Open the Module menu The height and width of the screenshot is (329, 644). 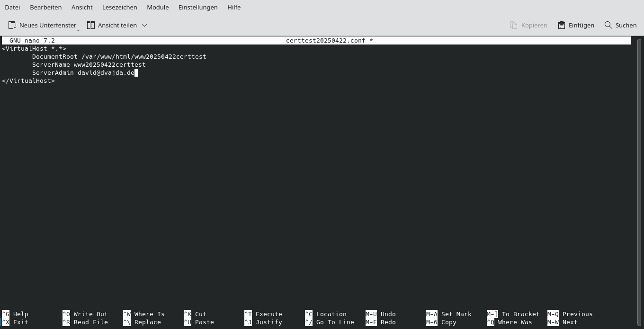click(158, 7)
